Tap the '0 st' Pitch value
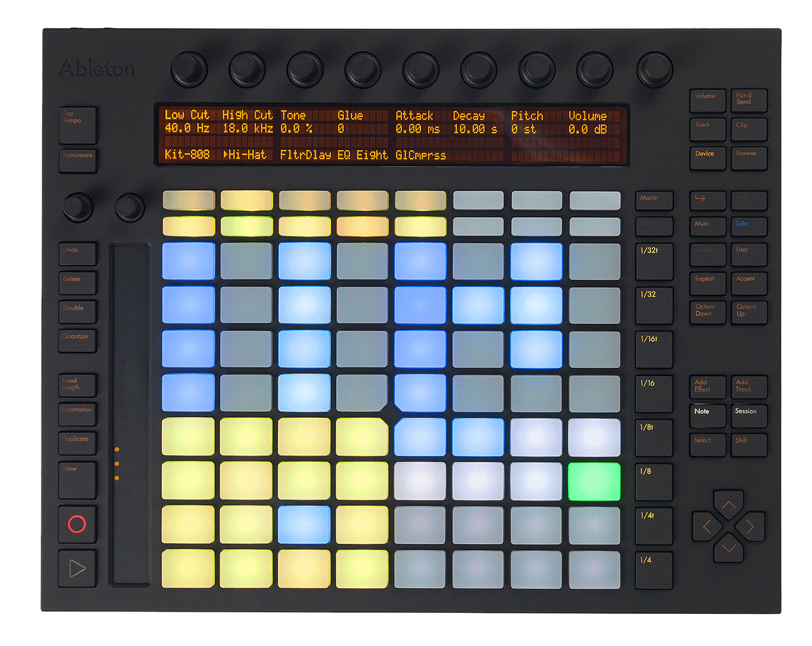 [524, 129]
